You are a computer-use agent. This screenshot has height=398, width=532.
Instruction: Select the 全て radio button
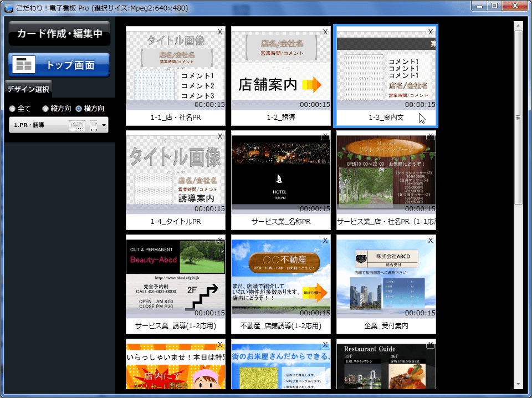[x=13, y=109]
